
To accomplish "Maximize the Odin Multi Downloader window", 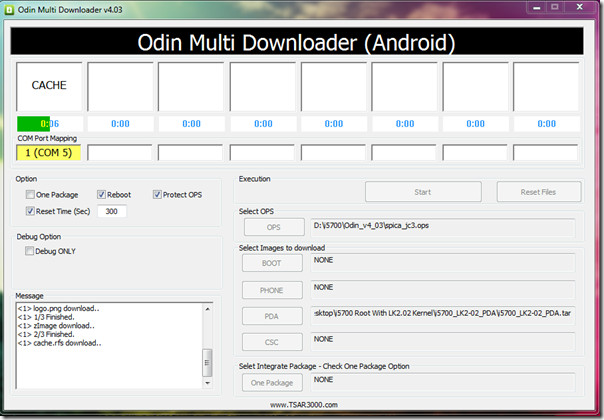I will pos(555,7).
